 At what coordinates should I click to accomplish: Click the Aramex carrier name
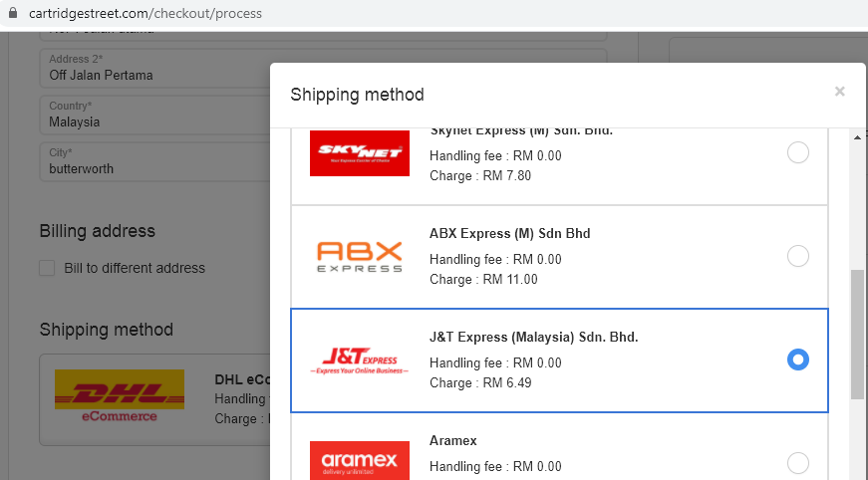(x=452, y=441)
